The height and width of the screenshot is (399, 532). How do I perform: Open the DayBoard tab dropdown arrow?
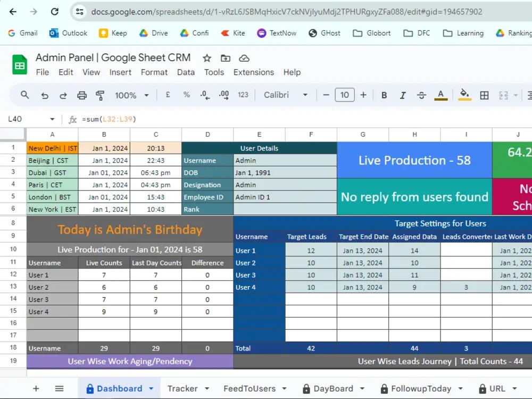362,388
